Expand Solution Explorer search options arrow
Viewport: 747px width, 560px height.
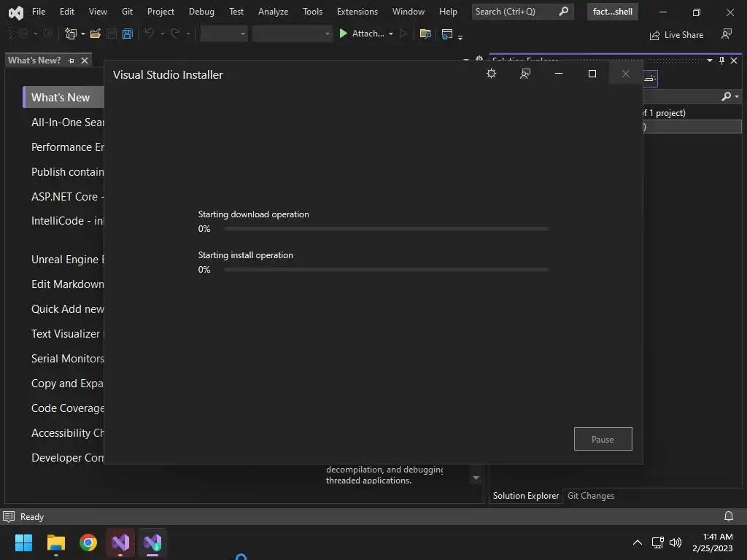[737, 96]
